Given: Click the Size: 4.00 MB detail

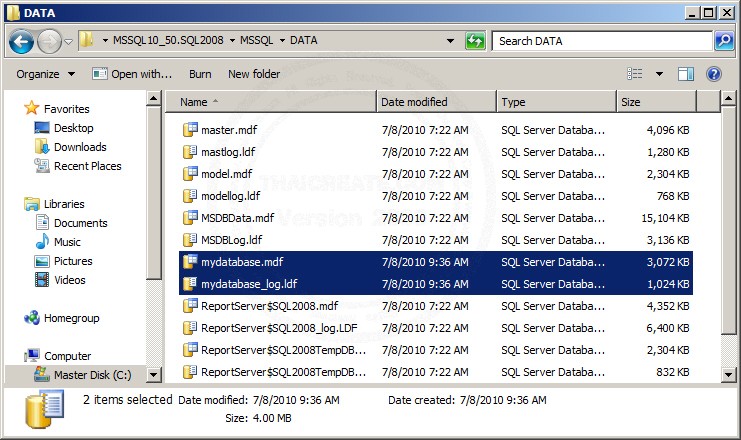Looking at the screenshot, I should pos(258,418).
